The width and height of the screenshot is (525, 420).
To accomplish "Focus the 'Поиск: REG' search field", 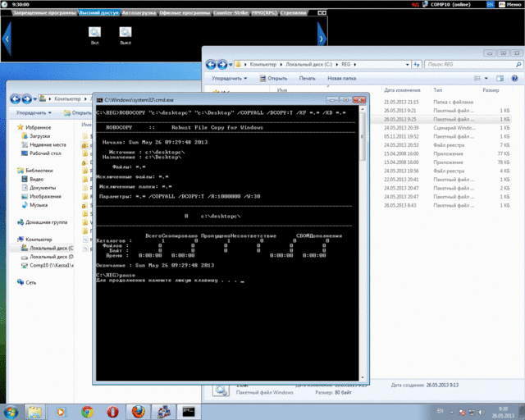I will point(473,64).
